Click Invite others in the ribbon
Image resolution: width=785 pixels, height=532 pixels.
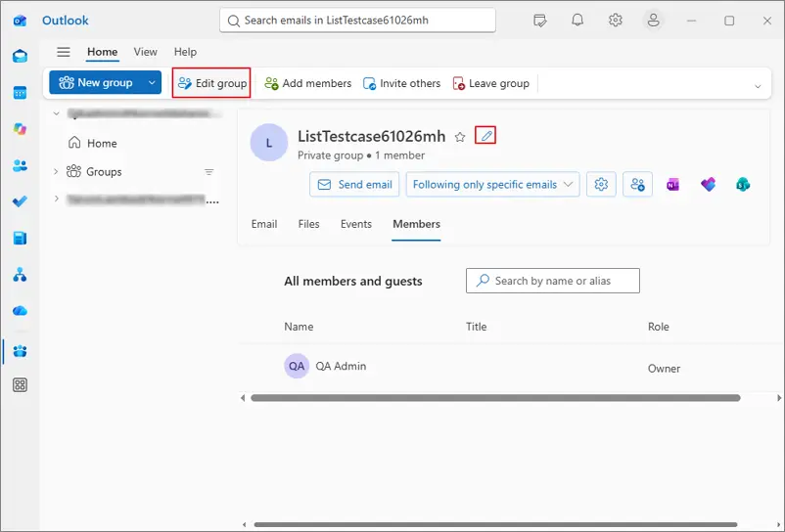401,83
